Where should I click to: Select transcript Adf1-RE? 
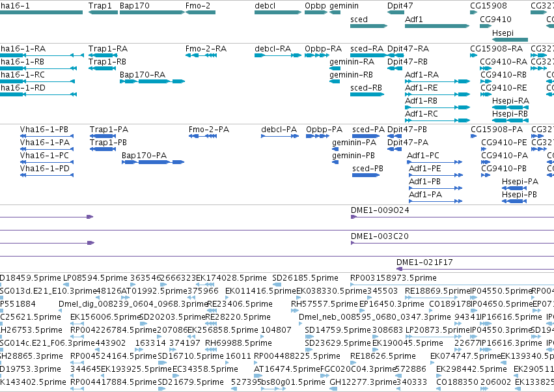tap(437, 94)
